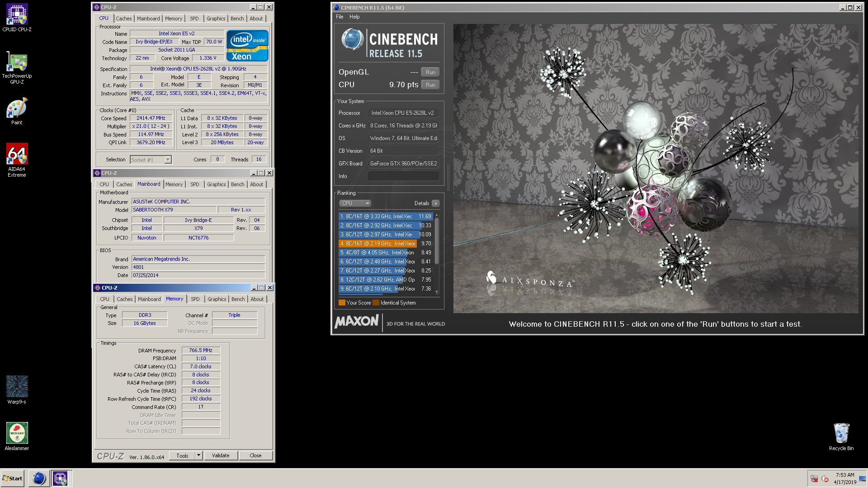Open the Recycle Bin icon
The width and height of the screenshot is (868, 488).
(841, 436)
